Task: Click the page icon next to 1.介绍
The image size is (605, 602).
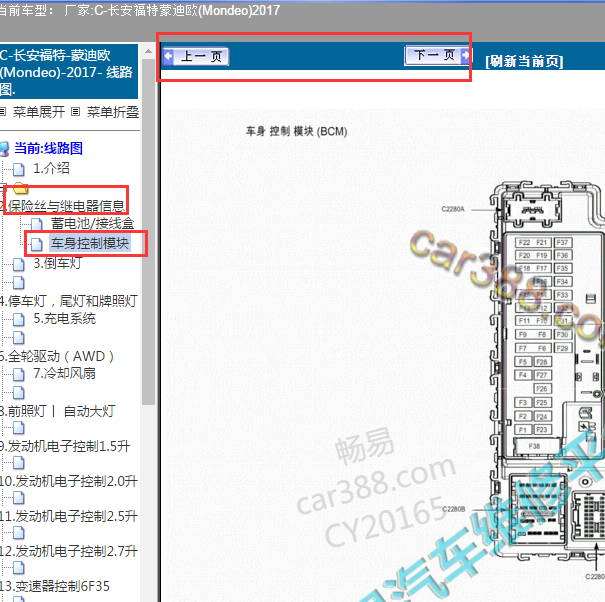Action: (19, 169)
